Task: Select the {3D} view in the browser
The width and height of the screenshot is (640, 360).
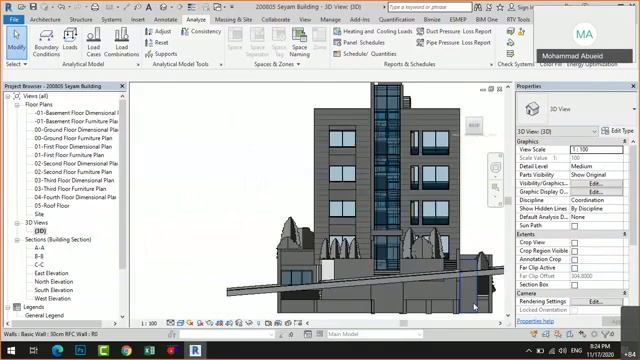Action: pyautogui.click(x=40, y=231)
